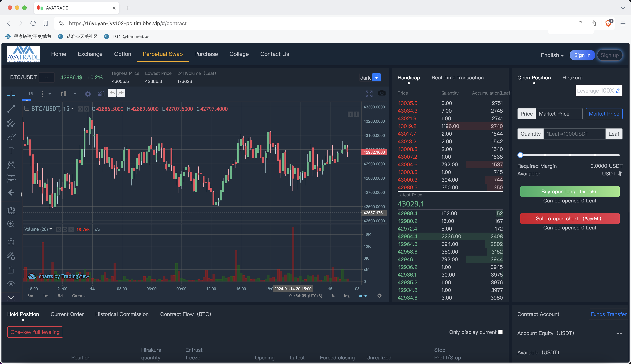
Task: Open chart settings gear icon
Action: pos(87,94)
